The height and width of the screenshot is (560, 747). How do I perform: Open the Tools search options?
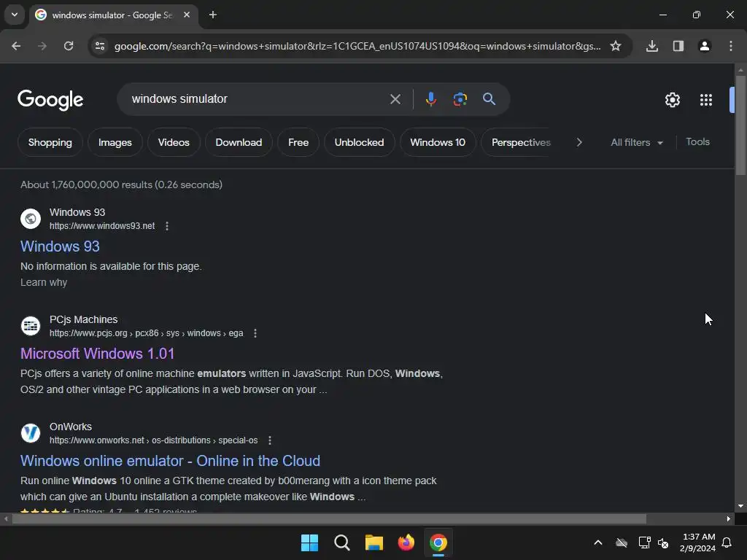pos(697,142)
